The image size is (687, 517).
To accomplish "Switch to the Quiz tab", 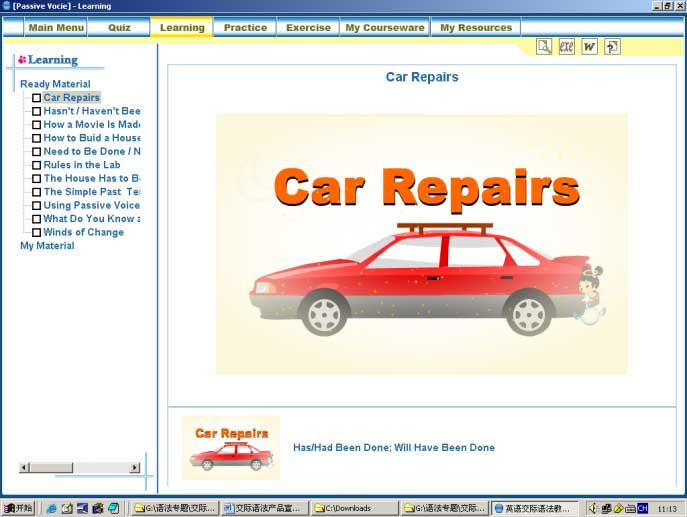I will (x=119, y=27).
